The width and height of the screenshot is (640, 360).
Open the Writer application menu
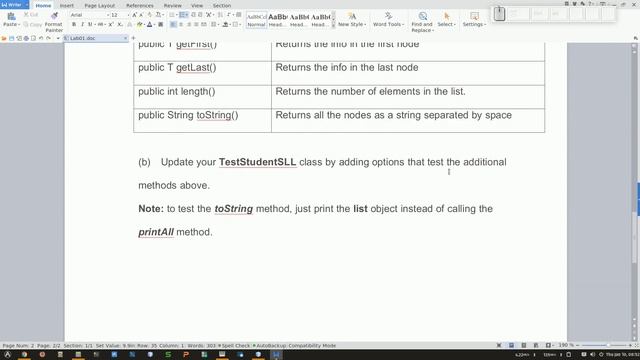14,4
